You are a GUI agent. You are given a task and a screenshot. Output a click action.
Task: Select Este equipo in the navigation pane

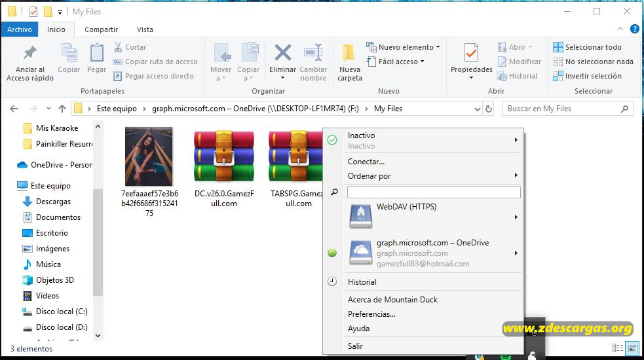click(x=44, y=186)
